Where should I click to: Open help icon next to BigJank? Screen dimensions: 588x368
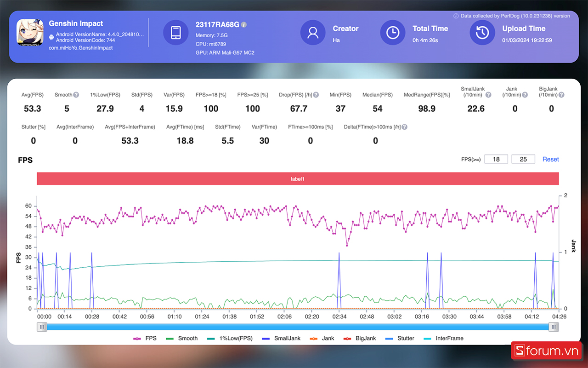tap(561, 95)
